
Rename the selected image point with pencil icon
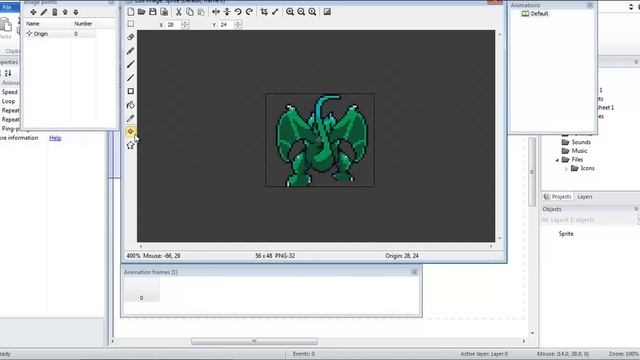click(44, 12)
